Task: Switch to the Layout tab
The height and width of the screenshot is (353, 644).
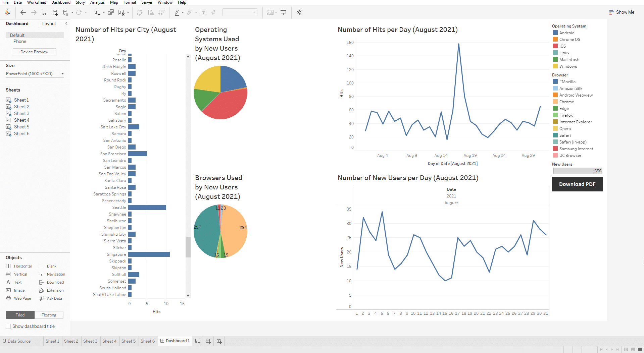Action: [49, 23]
